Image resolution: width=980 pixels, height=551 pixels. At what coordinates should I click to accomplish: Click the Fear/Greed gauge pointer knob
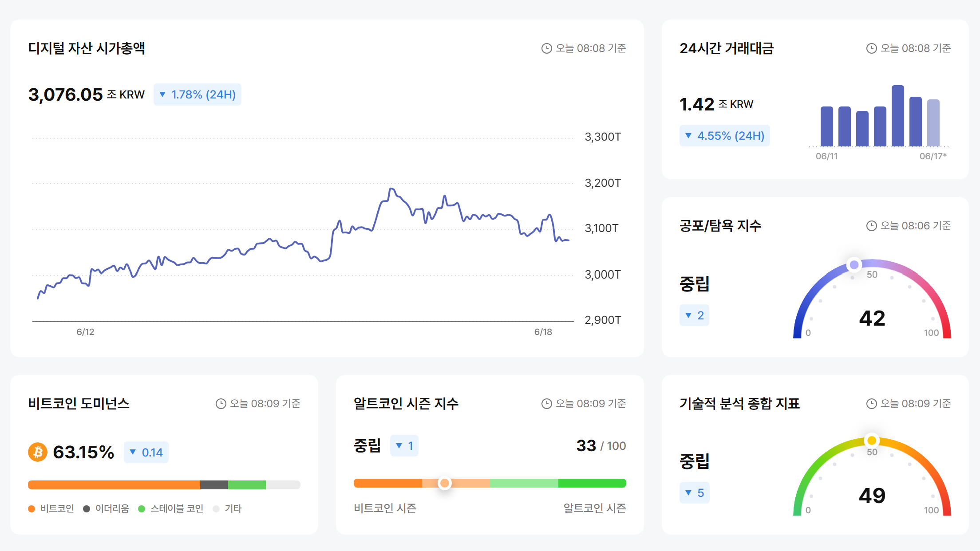pos(854,265)
